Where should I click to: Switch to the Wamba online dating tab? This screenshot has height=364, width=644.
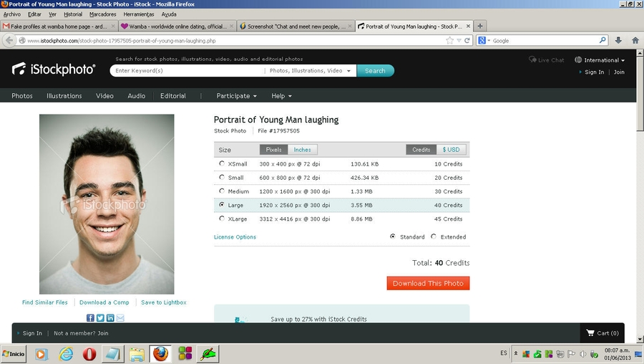(177, 27)
